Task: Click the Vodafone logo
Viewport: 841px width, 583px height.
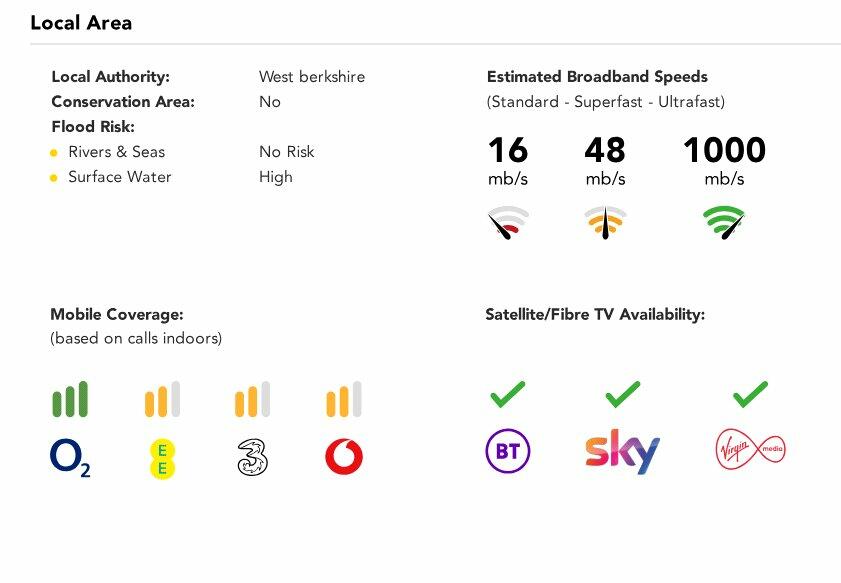Action: [344, 458]
